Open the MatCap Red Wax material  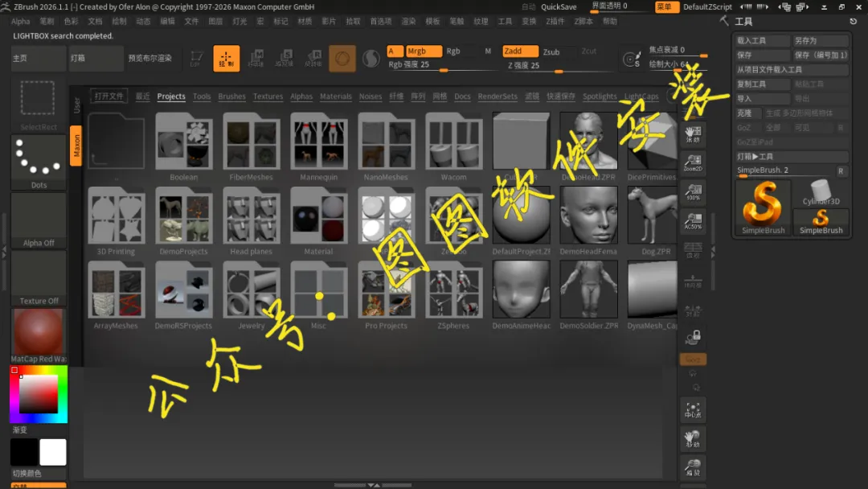[39, 335]
